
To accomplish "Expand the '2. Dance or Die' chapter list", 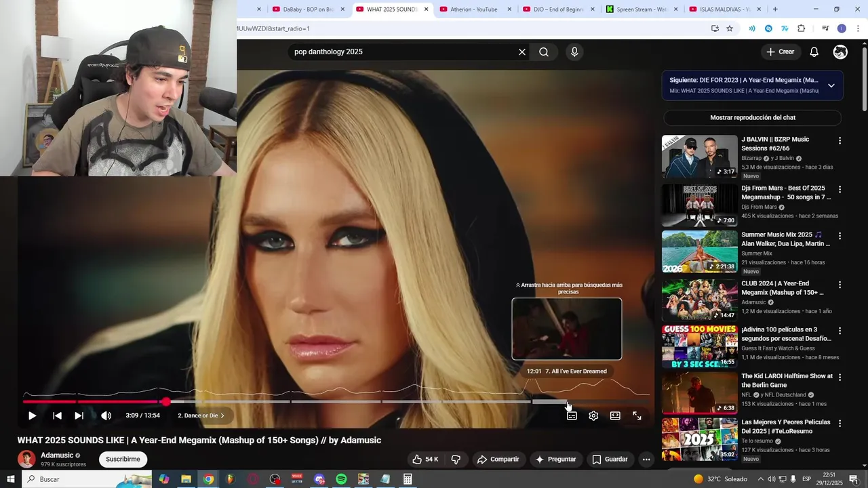I will coord(201,415).
